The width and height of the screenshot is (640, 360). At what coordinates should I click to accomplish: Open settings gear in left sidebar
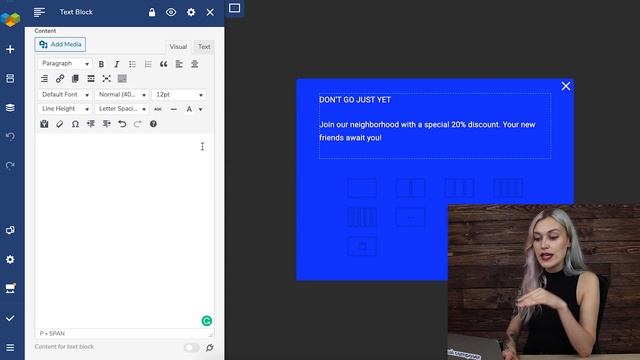click(10, 260)
